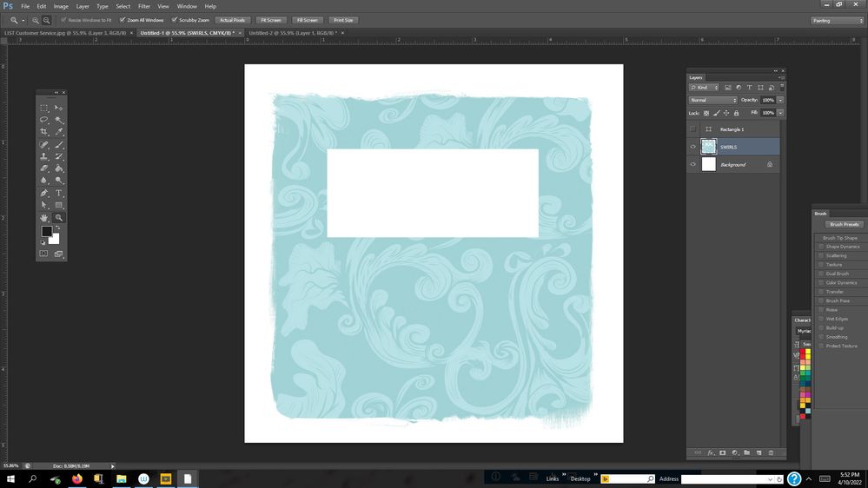
Task: Open the Kind layer filter dropdown
Action: (x=704, y=88)
